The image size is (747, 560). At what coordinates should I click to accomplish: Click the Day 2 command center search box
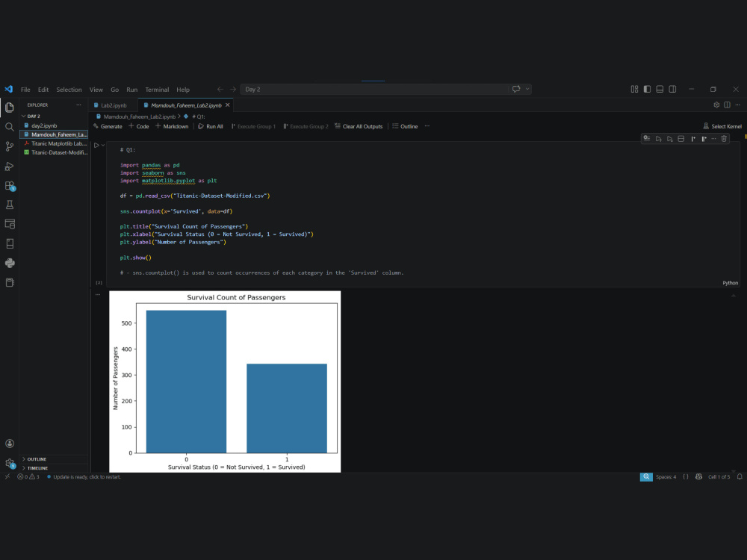(x=374, y=89)
